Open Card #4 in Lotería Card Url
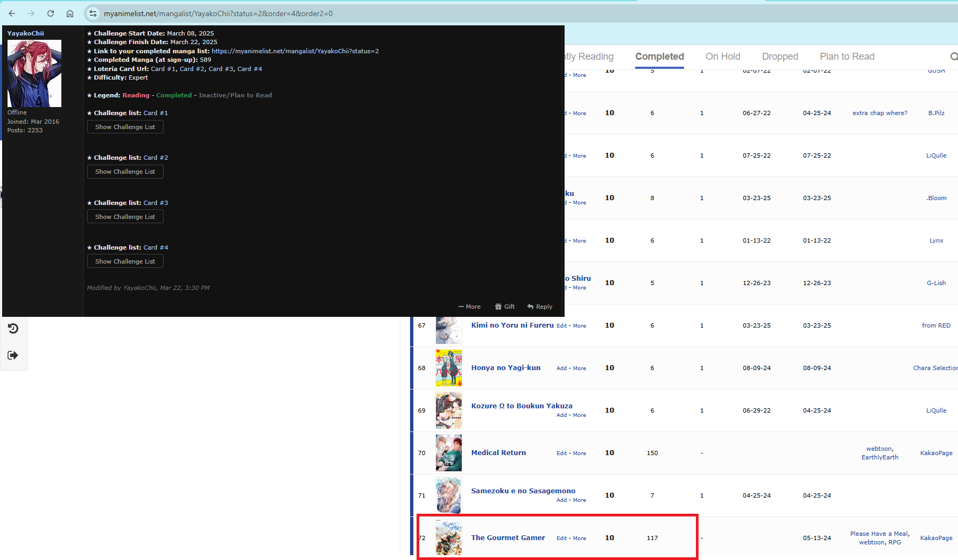The height and width of the screenshot is (560, 958). [x=250, y=69]
